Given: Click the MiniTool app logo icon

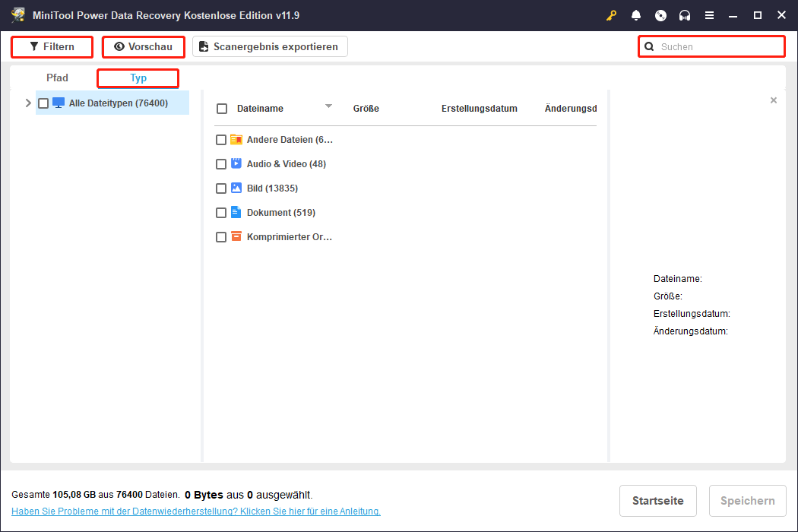Looking at the screenshot, I should [18, 14].
